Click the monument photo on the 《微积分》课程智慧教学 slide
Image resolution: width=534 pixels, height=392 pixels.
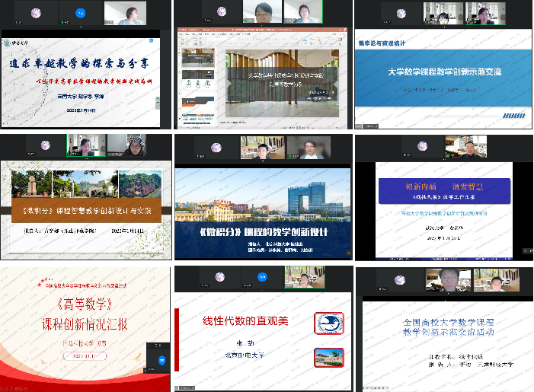pos(31,183)
